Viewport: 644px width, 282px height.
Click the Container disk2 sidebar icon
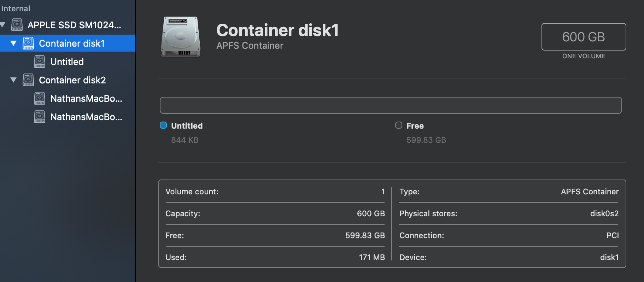tap(28, 80)
